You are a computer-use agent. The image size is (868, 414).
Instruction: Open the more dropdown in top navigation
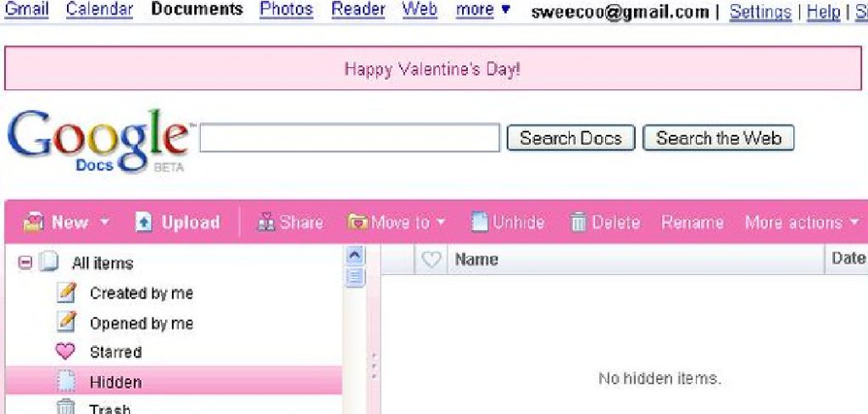[x=483, y=10]
